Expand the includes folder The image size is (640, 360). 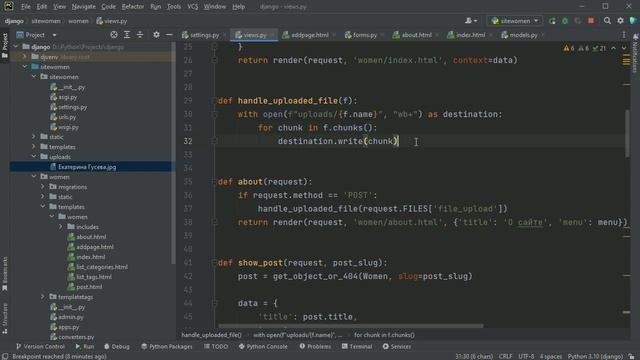point(61,227)
